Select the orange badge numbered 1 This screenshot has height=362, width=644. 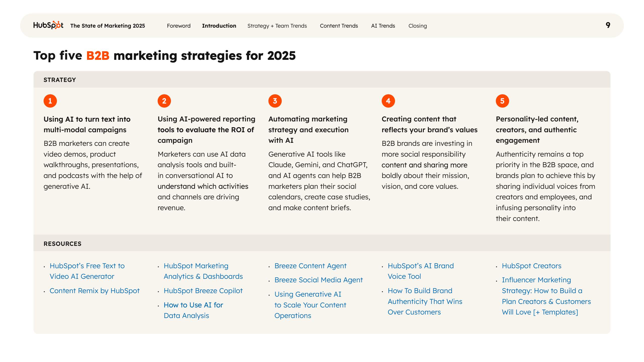(x=50, y=101)
